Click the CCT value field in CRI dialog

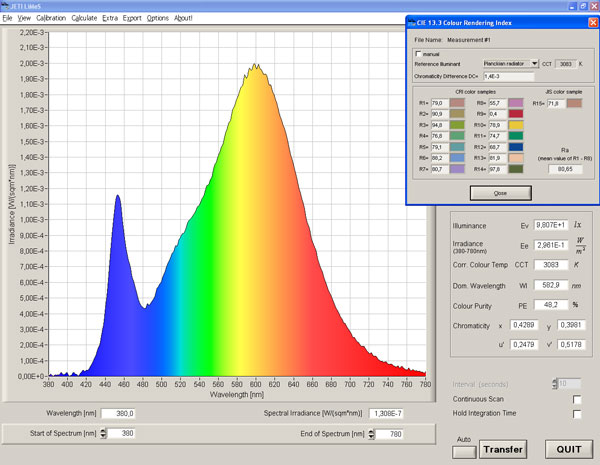[566, 64]
